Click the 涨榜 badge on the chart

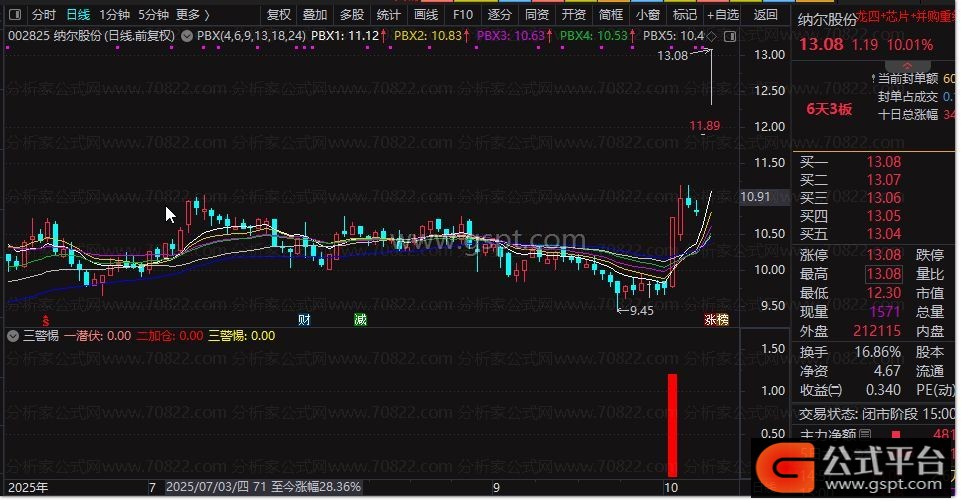716,320
